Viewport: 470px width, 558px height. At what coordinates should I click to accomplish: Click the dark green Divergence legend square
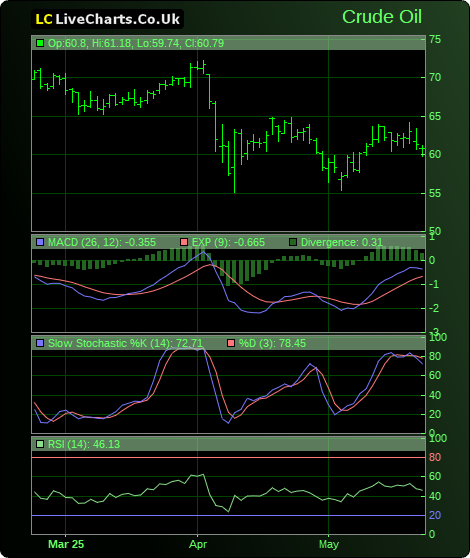pos(293,242)
